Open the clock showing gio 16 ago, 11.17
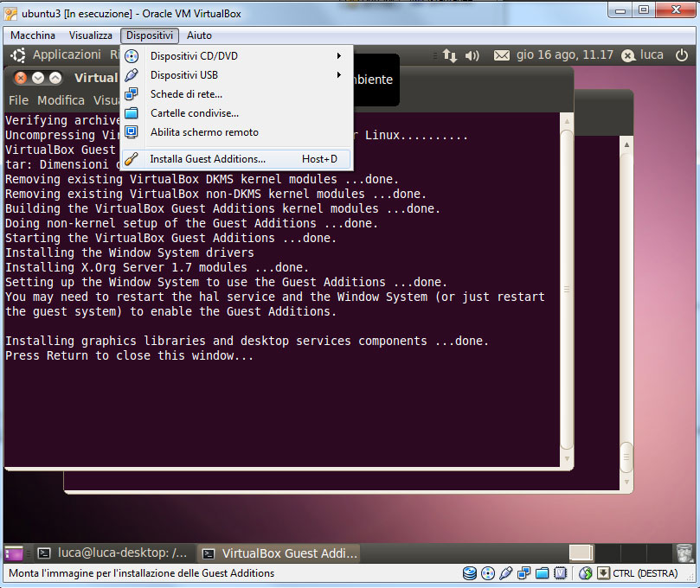This screenshot has height=588, width=700. (565, 54)
